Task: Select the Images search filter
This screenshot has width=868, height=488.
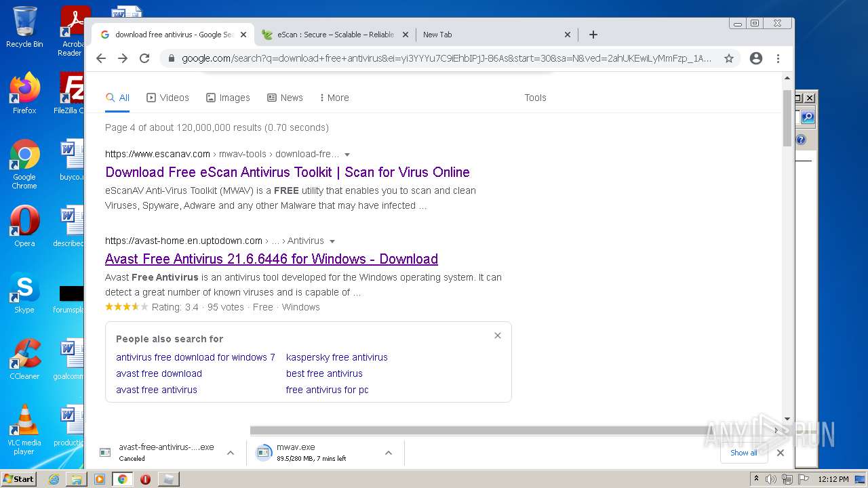Action: point(228,98)
